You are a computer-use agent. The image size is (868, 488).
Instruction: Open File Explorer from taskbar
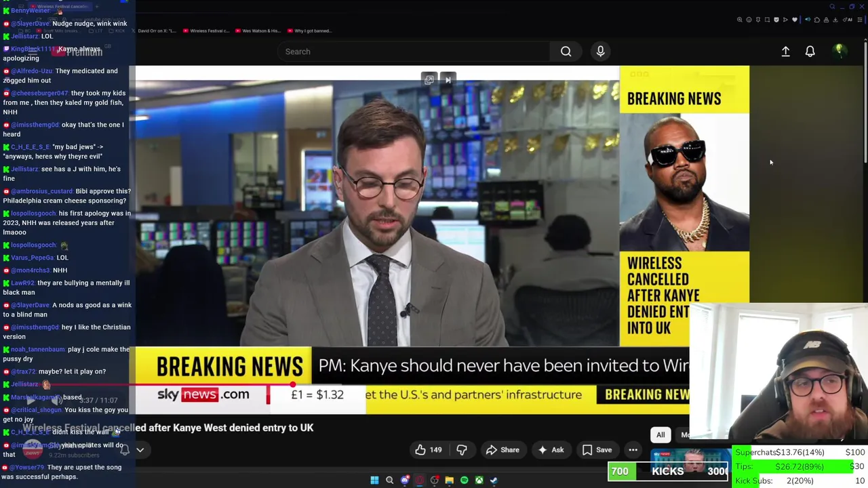point(449,481)
